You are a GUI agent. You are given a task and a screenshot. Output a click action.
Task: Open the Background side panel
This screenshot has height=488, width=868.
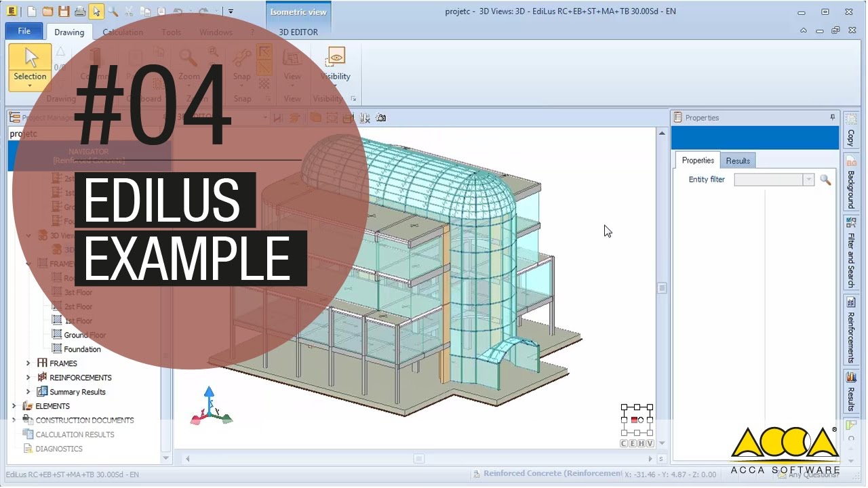(850, 183)
